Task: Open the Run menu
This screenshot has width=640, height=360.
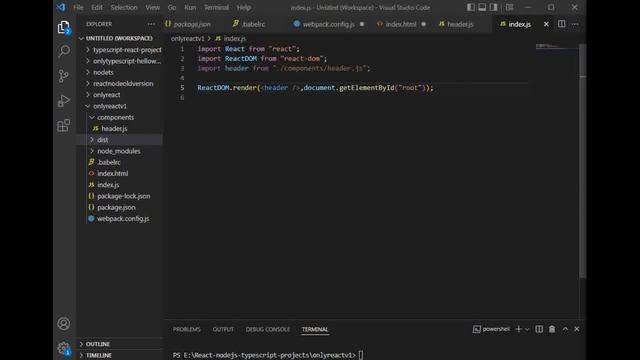Action: click(190, 7)
